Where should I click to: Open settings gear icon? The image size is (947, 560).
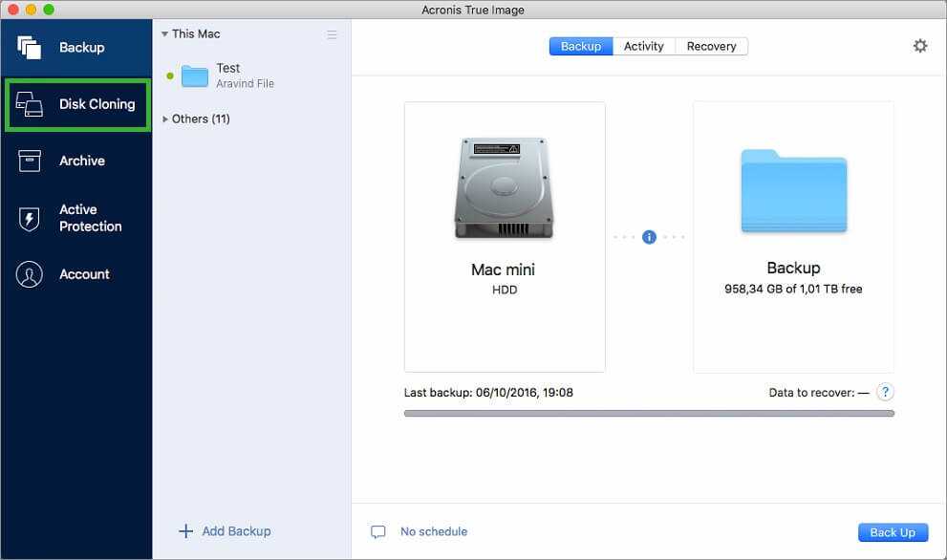(x=919, y=46)
